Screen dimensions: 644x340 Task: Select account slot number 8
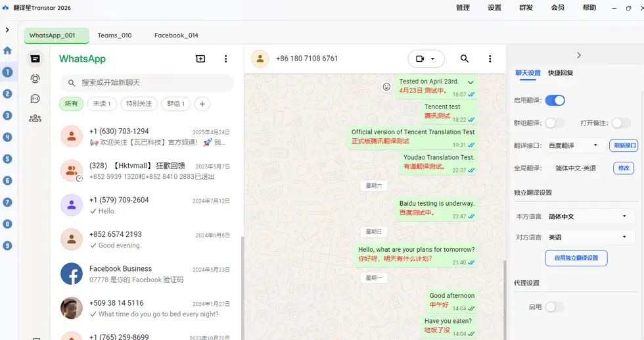[7, 224]
